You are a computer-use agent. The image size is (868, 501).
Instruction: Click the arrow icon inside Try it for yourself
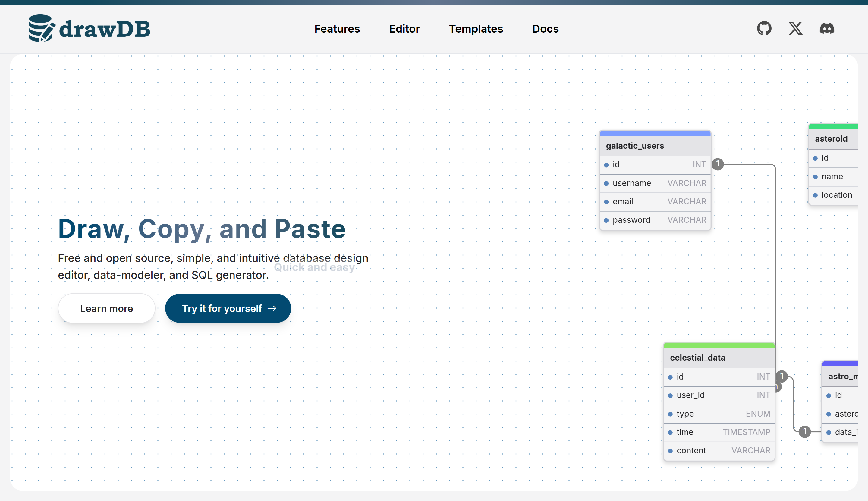(272, 308)
